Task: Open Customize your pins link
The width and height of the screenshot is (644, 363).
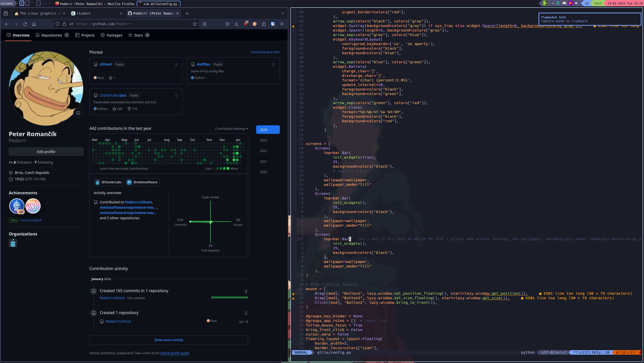Action: pyautogui.click(x=265, y=52)
